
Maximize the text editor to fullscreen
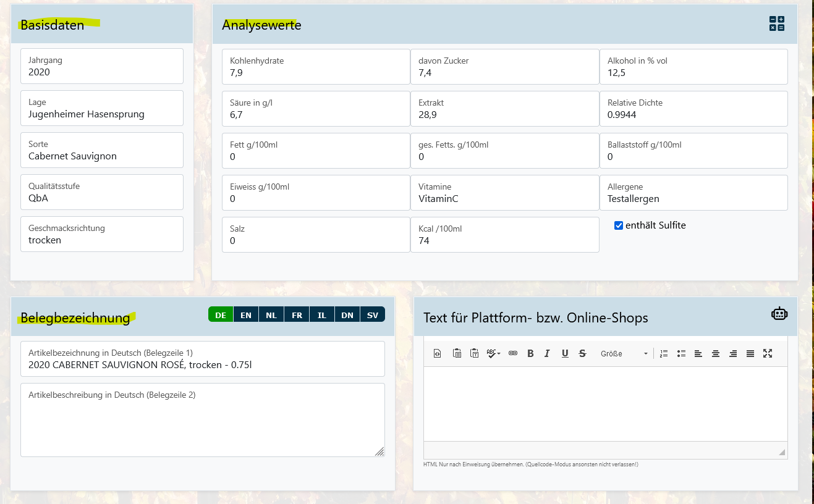[x=768, y=353]
